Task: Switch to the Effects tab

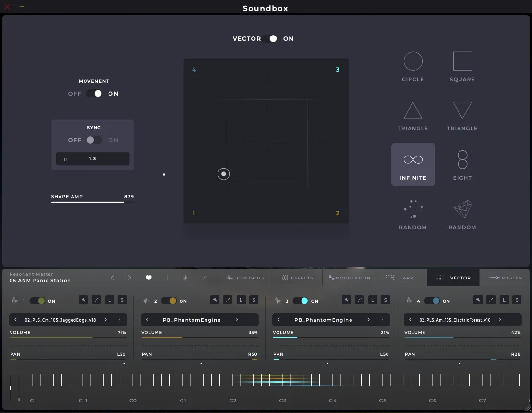Action: point(297,278)
